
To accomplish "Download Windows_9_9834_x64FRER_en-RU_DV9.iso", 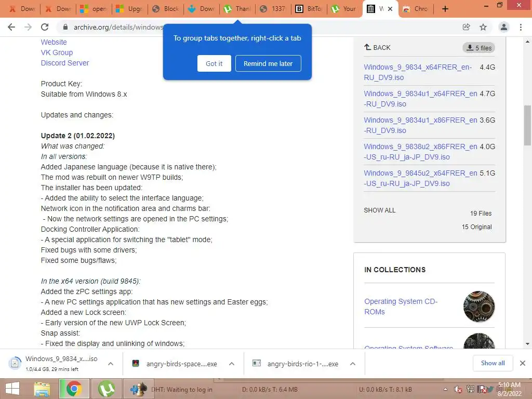I will [418, 72].
